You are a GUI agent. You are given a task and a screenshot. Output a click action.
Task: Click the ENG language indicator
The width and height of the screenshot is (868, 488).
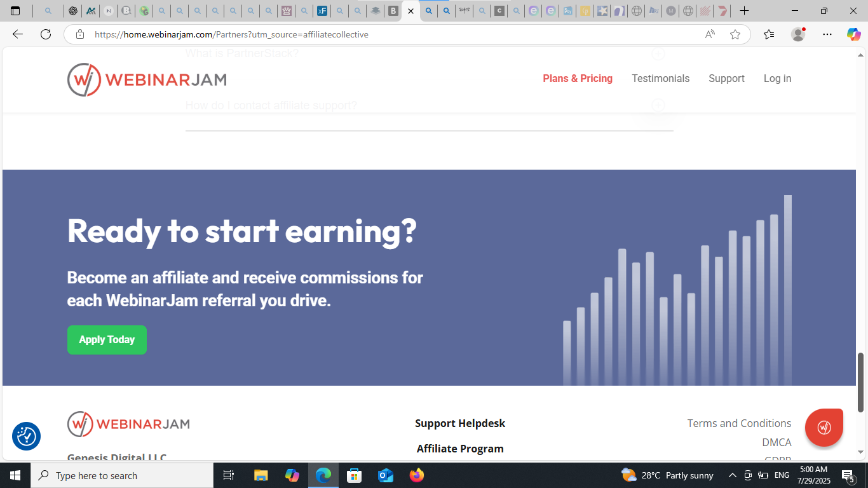[x=782, y=475]
